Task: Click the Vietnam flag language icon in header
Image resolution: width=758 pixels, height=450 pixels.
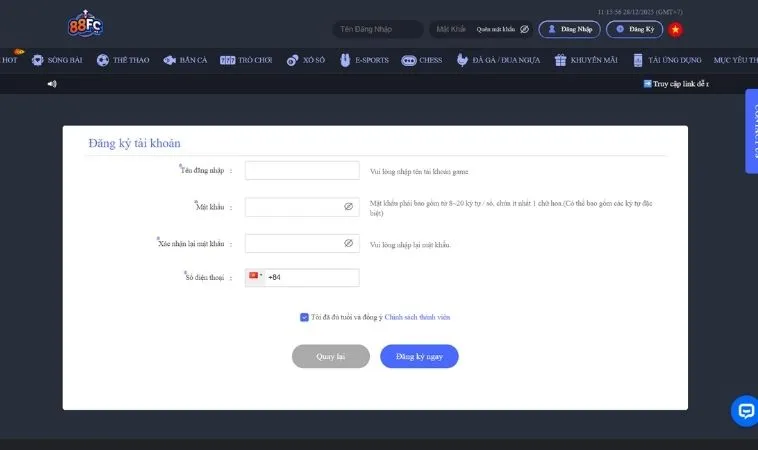Action: [x=675, y=29]
